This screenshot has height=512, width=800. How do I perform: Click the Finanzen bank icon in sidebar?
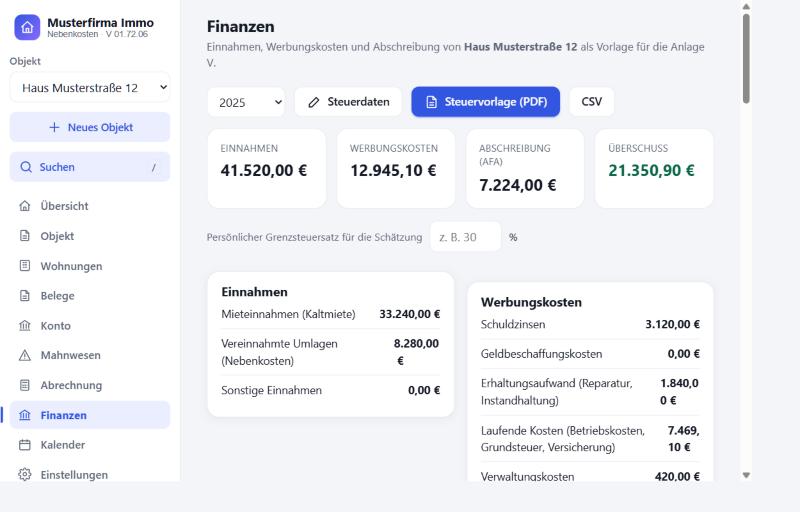pyautogui.click(x=24, y=415)
